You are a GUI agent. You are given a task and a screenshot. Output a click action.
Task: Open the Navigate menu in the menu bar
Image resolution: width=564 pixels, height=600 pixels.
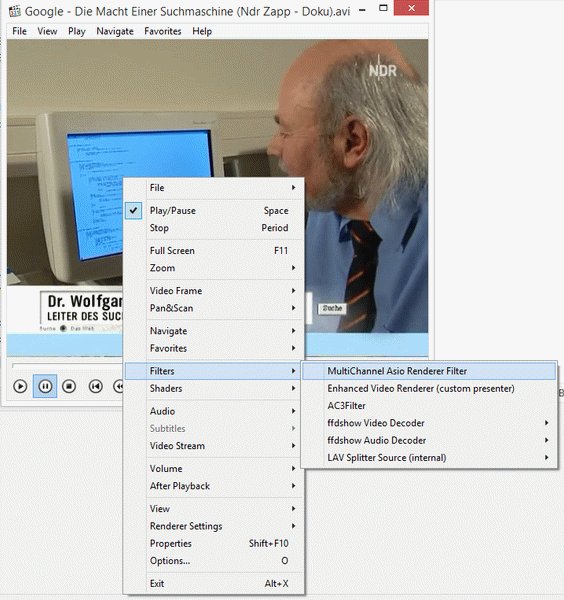click(115, 31)
